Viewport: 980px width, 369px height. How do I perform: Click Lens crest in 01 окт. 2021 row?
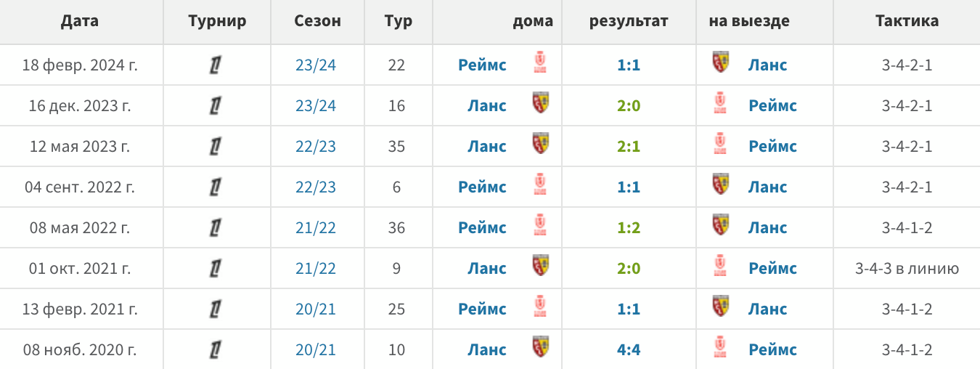[539, 265]
